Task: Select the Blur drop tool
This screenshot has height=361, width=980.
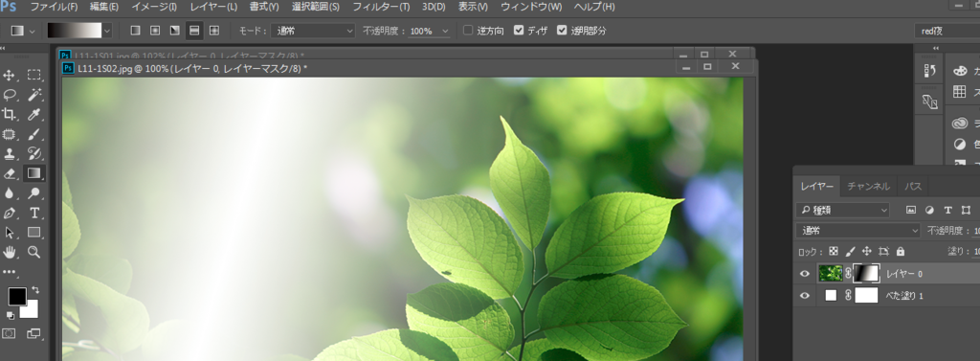Action: (10, 192)
